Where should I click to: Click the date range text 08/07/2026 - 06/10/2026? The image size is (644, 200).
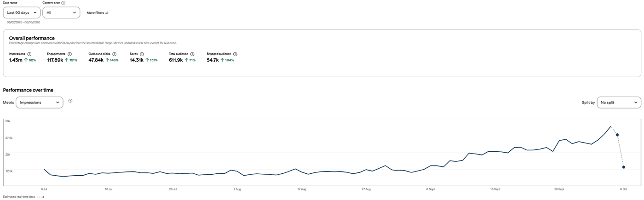(23, 22)
